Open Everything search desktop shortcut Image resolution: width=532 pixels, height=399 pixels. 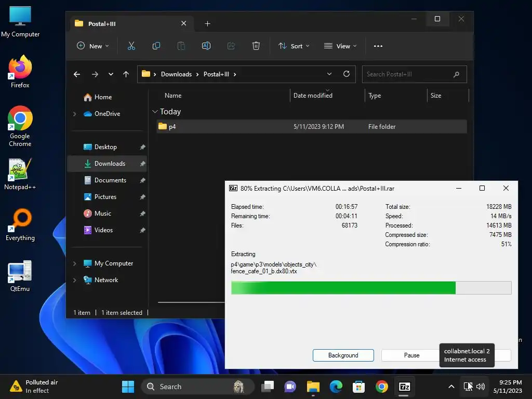click(x=20, y=224)
